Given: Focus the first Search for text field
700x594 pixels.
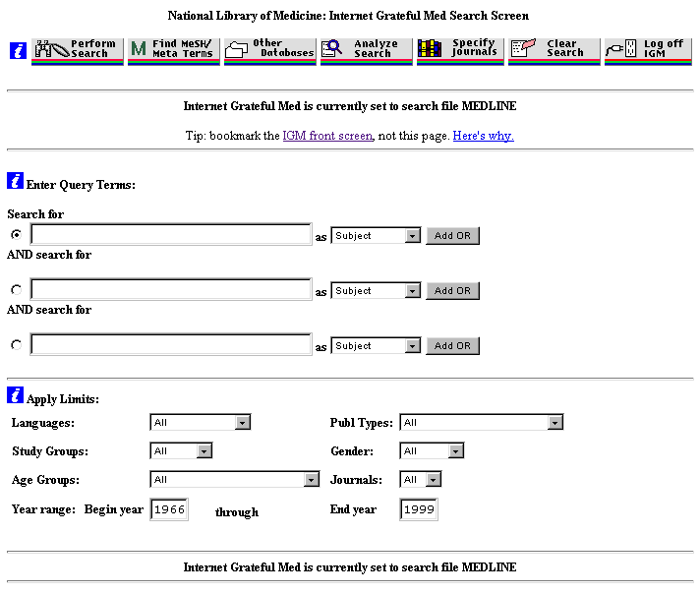Looking at the screenshot, I should click(171, 234).
